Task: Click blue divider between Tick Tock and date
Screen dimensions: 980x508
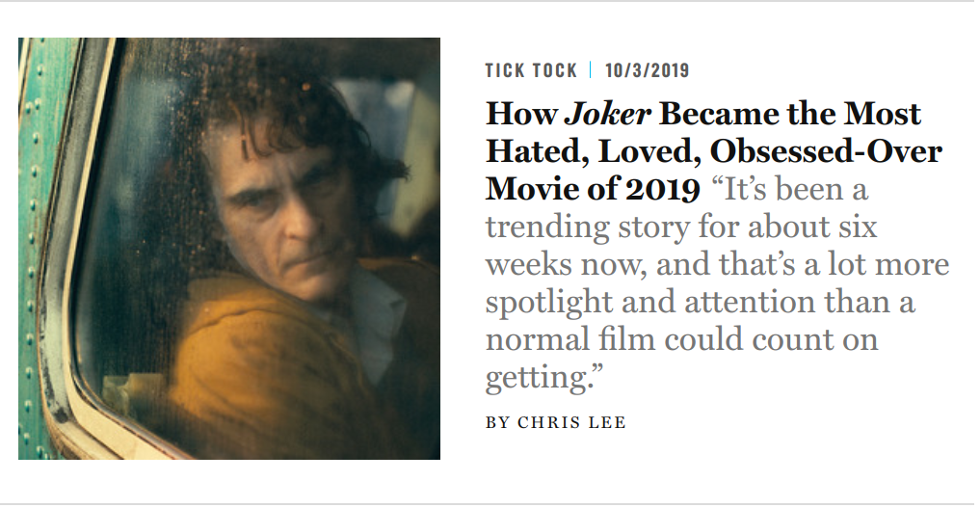Action: [x=591, y=70]
